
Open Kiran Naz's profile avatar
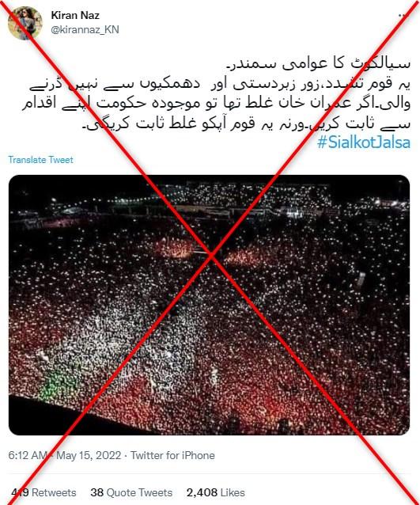click(25, 23)
